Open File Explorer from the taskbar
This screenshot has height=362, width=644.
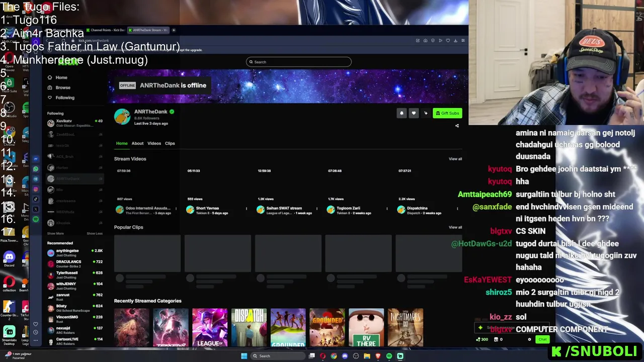[x=367, y=356]
